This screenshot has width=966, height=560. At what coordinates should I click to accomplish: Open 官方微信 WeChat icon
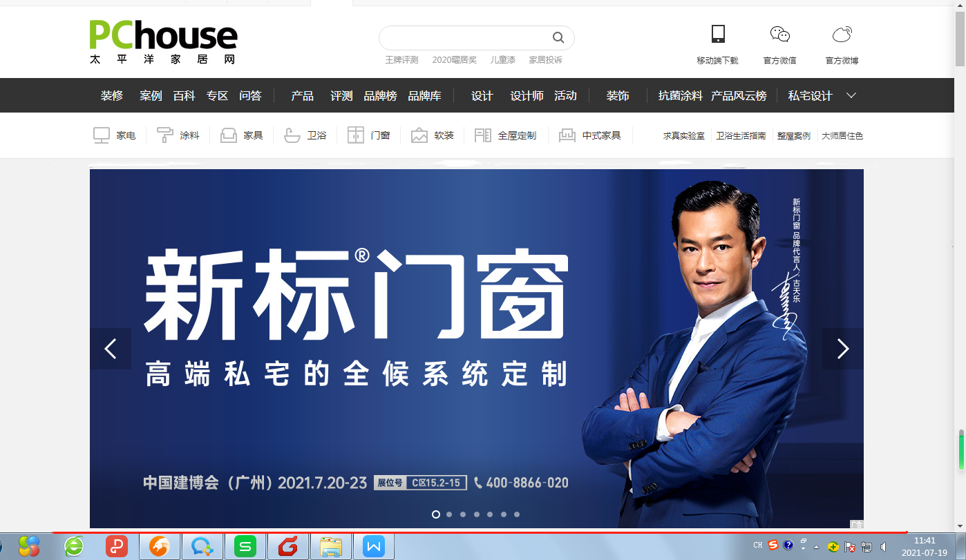[x=780, y=34]
